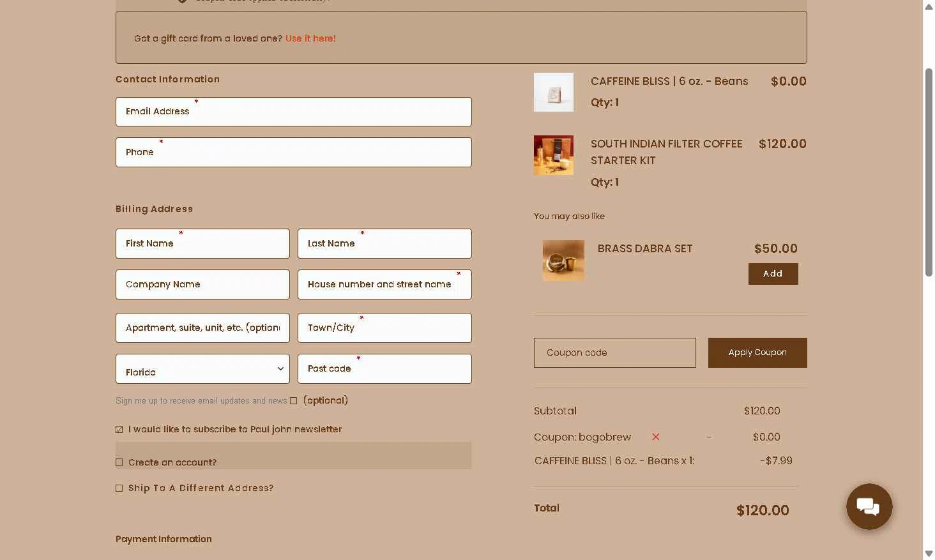This screenshot has width=935, height=560.
Task: Click the Apartment, suite, unit field
Action: pyautogui.click(x=202, y=328)
